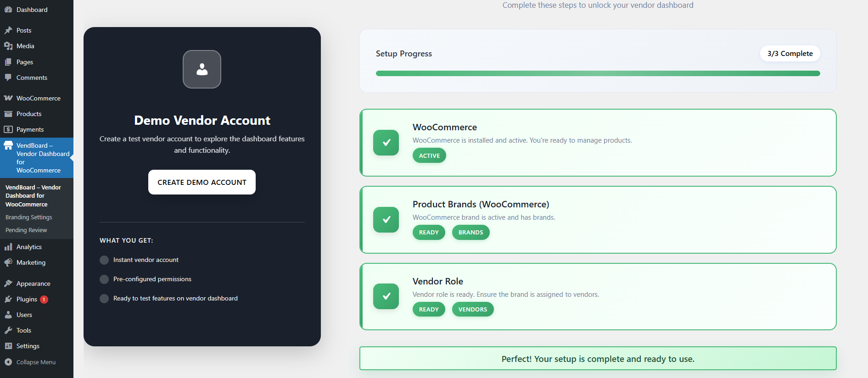This screenshot has width=868, height=378.
Task: Click the Vendor Role card title
Action: pos(438,281)
